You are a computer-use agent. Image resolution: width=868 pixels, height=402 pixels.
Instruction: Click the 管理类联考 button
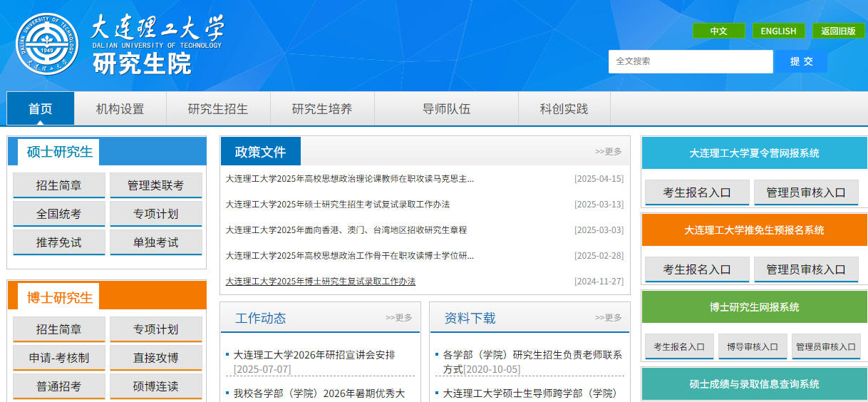155,185
